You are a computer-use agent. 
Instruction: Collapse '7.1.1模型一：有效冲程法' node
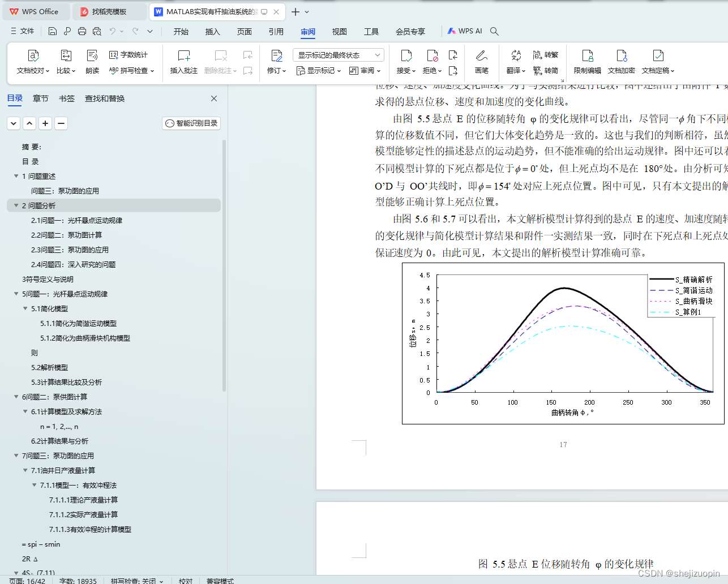pyautogui.click(x=35, y=485)
